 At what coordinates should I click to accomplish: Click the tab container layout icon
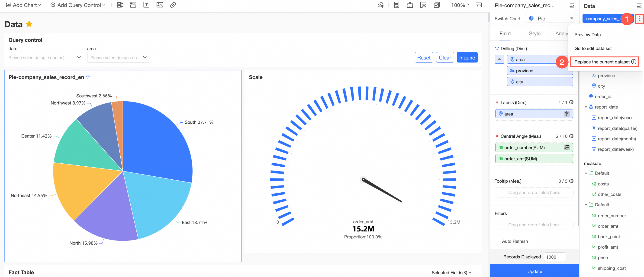coord(133,5)
